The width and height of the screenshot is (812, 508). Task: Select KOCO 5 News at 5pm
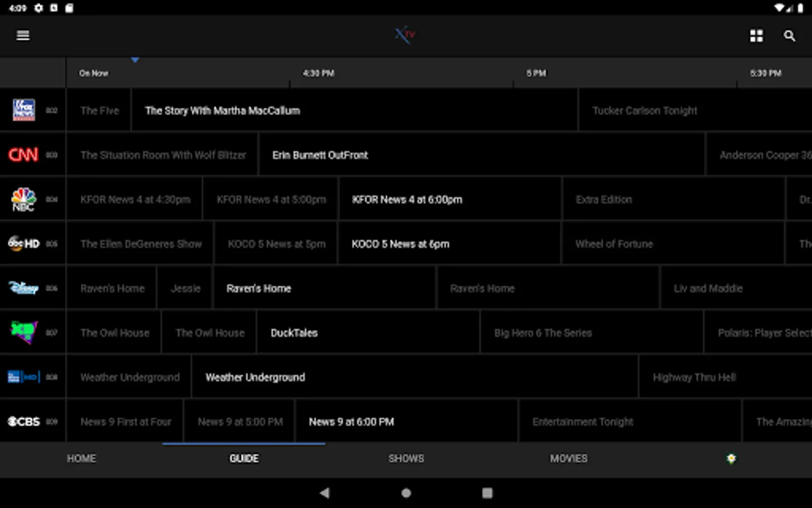pos(276,243)
